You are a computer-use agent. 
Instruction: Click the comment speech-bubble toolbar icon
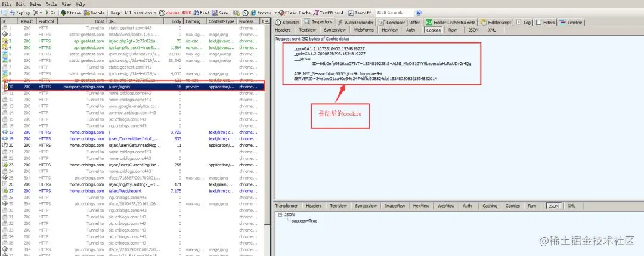click(4, 13)
